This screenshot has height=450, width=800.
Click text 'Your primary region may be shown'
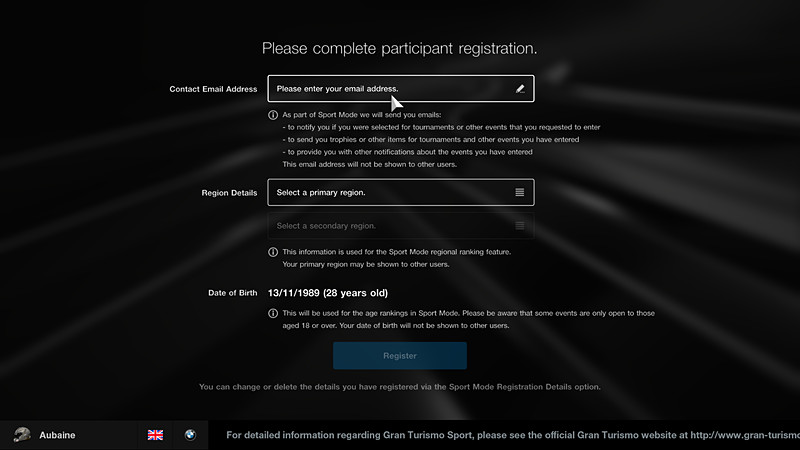(x=366, y=264)
